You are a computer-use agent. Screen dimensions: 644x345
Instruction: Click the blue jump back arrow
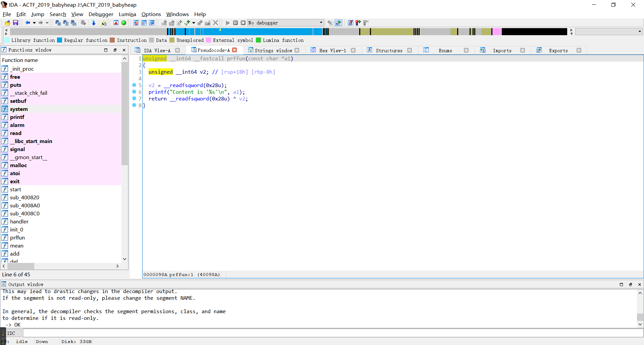pos(28,23)
